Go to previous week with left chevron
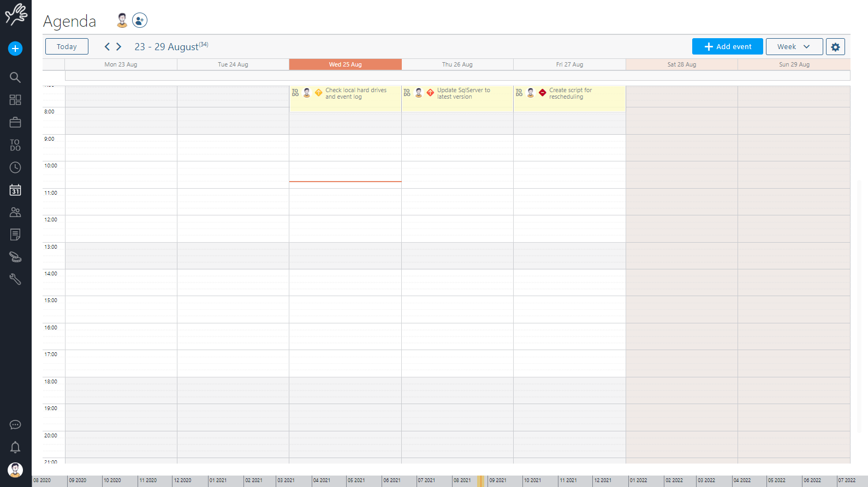This screenshot has height=487, width=868. point(107,47)
